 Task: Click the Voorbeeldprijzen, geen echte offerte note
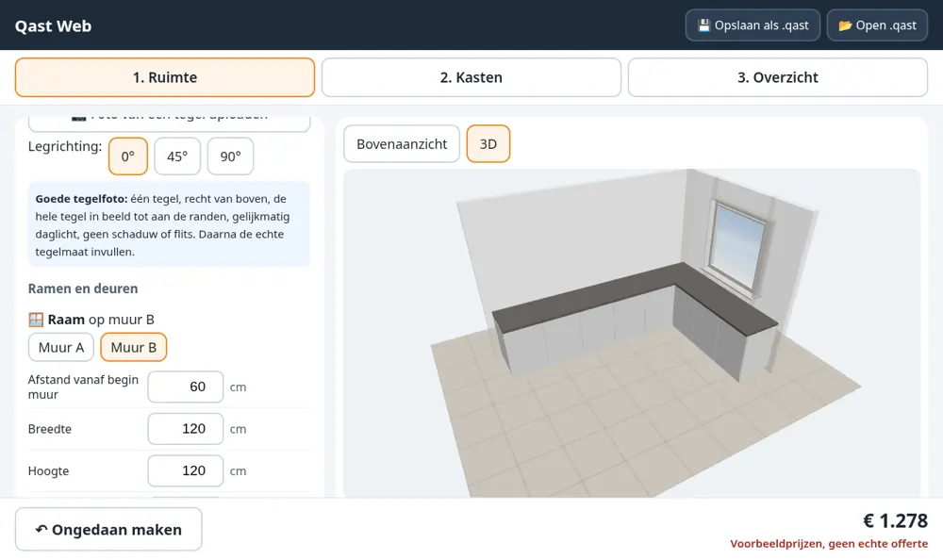point(829,544)
